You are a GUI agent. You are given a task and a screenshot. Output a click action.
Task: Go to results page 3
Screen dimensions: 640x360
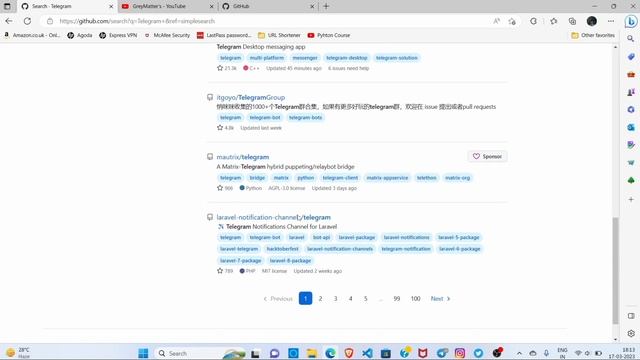(x=336, y=298)
